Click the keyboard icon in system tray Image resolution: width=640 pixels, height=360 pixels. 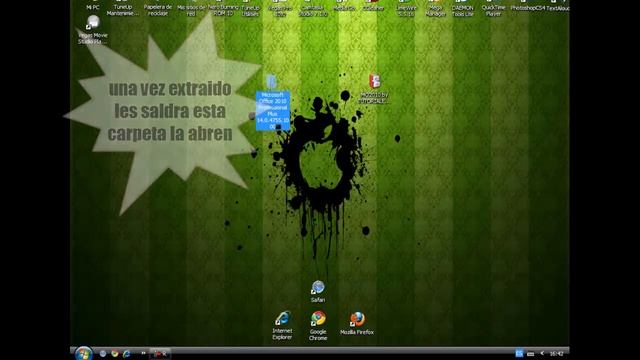[x=530, y=354]
